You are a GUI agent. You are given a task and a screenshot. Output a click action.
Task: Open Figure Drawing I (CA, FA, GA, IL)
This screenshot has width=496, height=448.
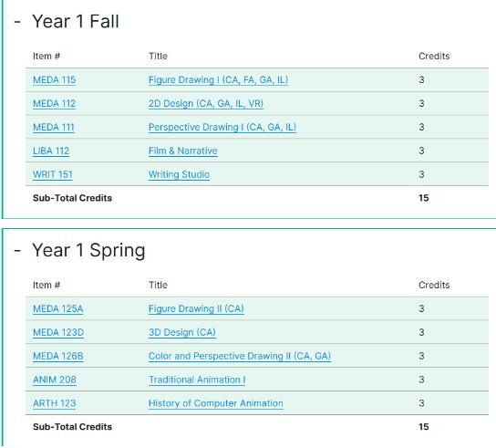[218, 79]
